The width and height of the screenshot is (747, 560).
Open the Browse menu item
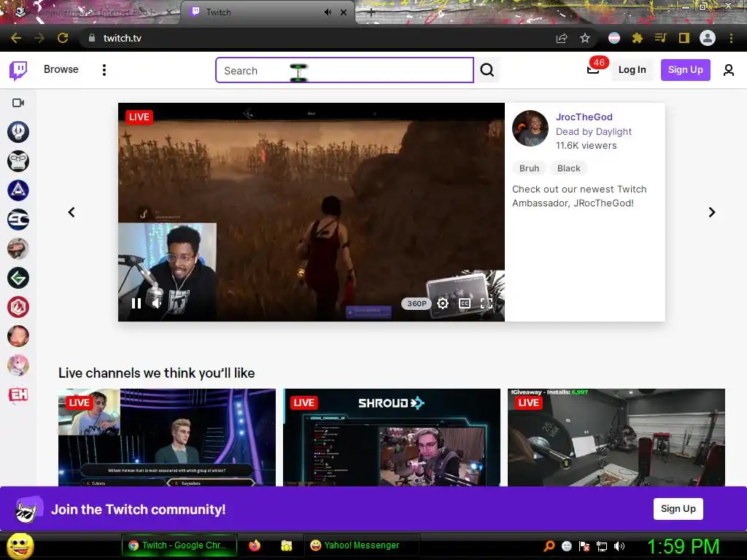click(x=61, y=69)
